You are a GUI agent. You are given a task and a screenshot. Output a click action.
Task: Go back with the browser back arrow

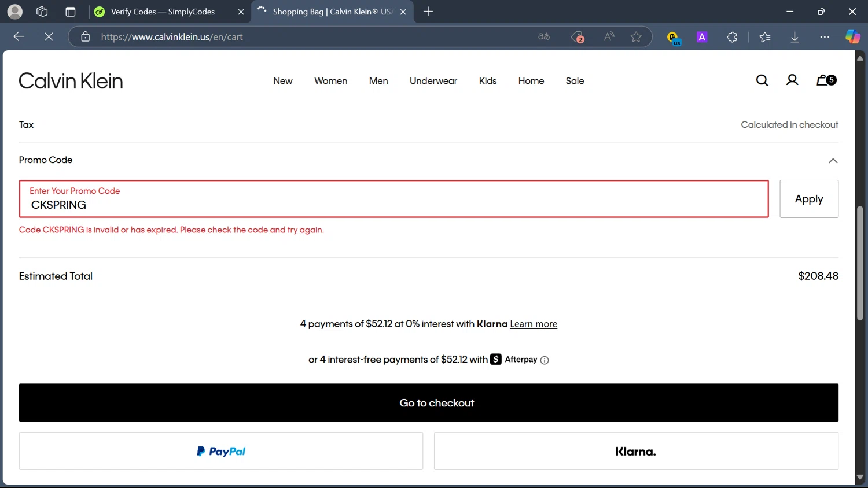click(x=19, y=36)
